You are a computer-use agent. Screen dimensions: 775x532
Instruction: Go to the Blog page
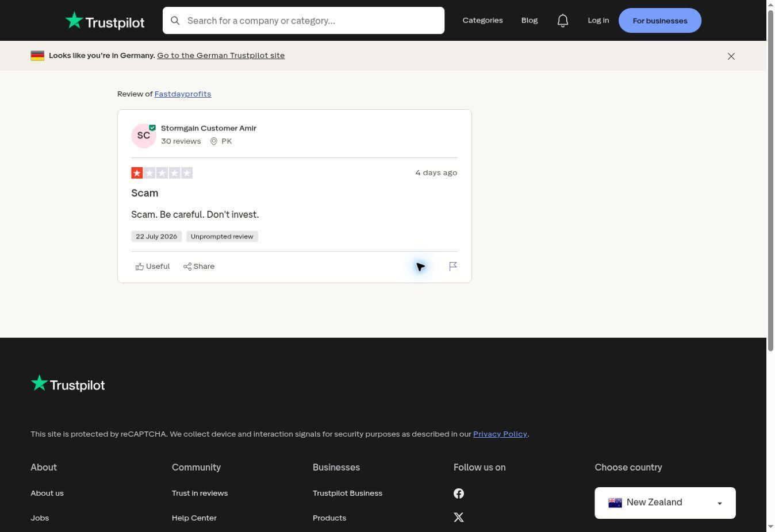530,21
